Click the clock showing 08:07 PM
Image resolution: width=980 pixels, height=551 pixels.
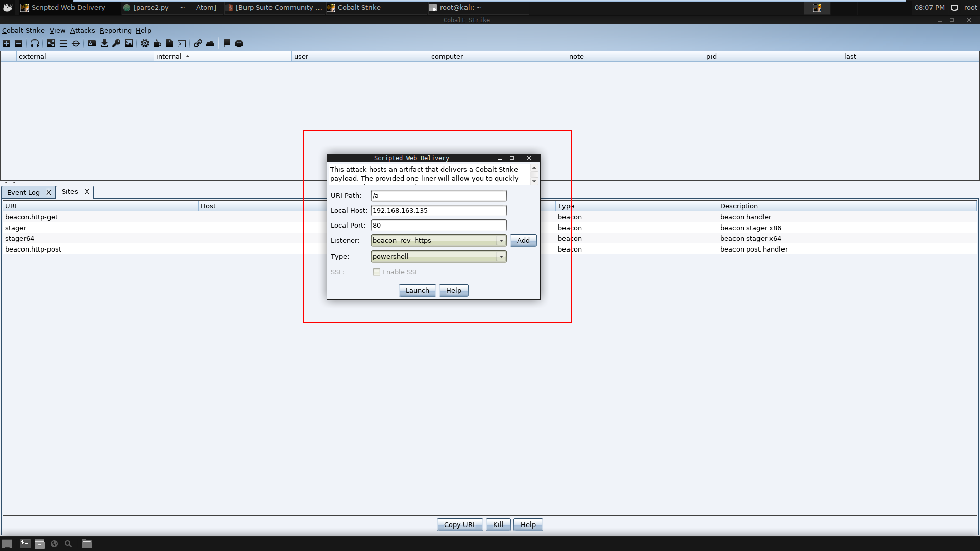(x=929, y=8)
